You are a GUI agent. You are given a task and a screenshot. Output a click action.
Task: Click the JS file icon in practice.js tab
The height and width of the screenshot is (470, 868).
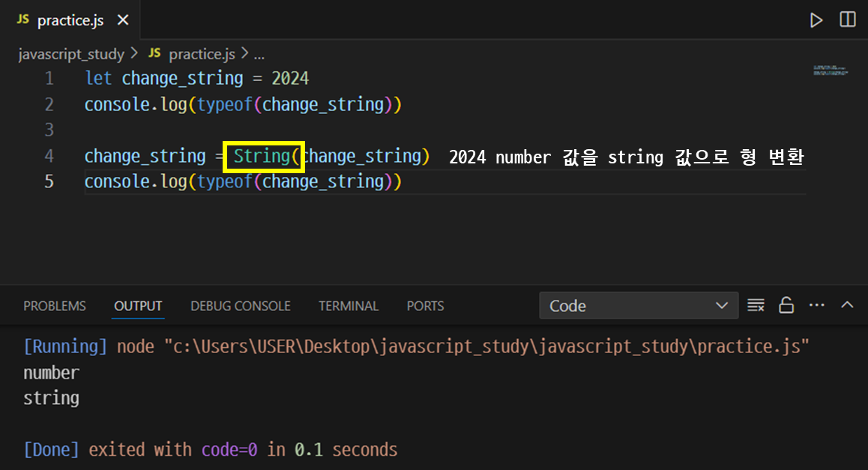click(22, 19)
